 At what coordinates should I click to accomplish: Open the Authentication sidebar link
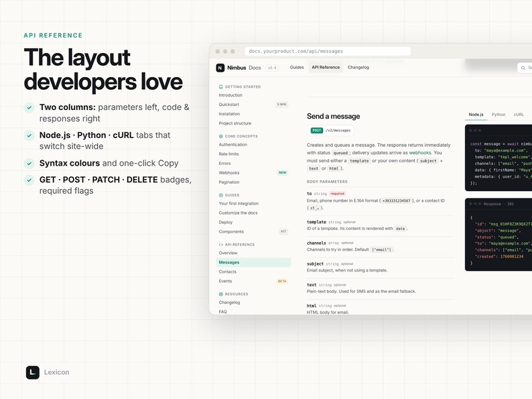coord(232,145)
